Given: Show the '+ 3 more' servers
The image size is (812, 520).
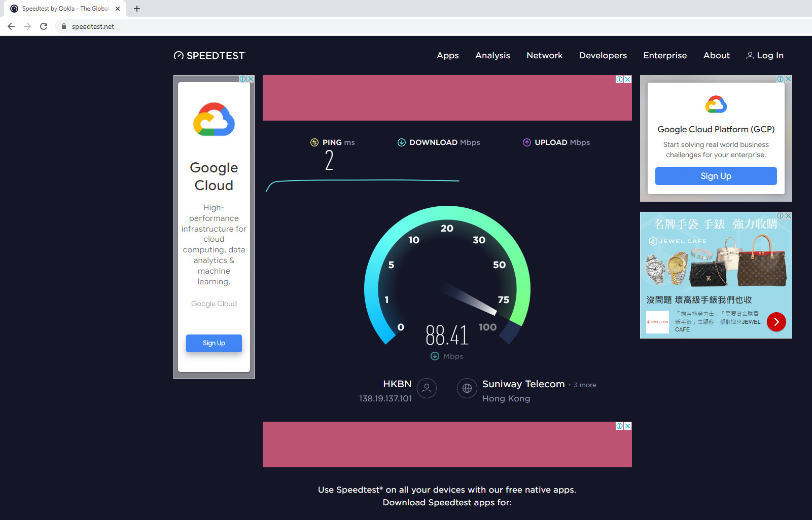Looking at the screenshot, I should click(x=582, y=385).
